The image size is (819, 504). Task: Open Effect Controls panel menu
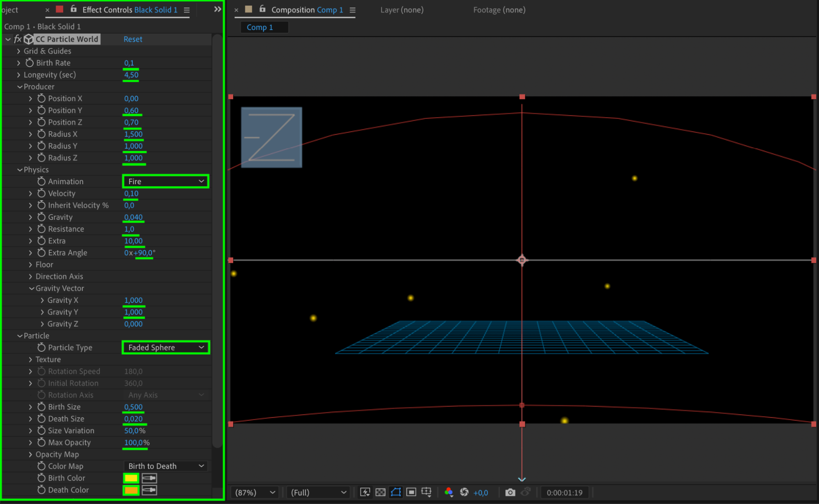point(187,10)
